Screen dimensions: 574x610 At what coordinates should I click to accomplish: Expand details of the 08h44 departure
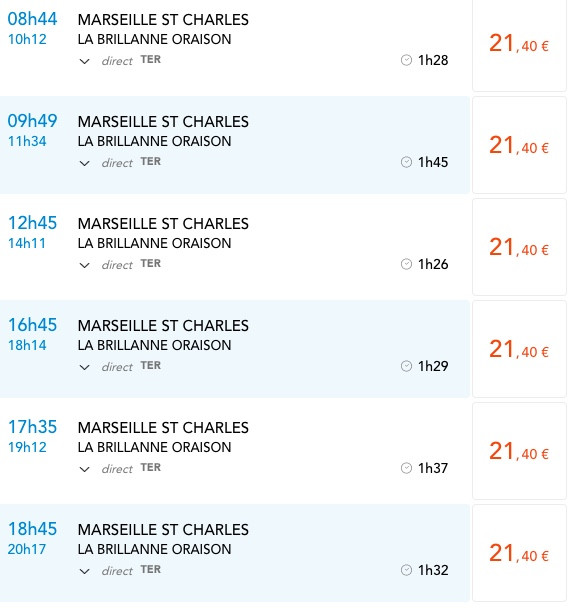tap(84, 61)
